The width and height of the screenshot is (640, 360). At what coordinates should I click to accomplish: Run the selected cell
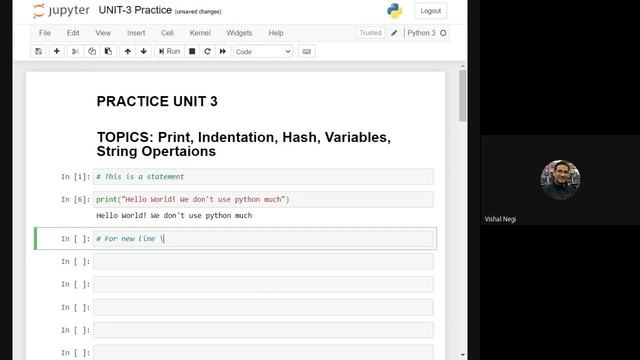(x=169, y=51)
